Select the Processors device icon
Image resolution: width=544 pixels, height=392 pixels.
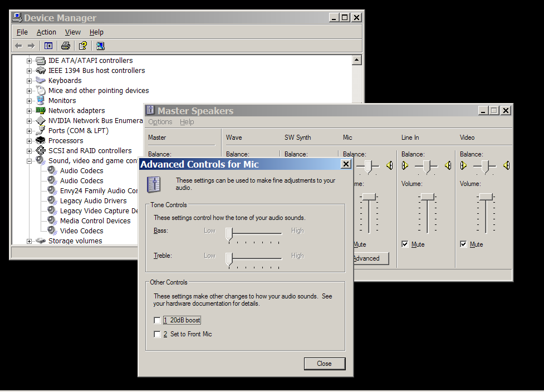tap(41, 140)
